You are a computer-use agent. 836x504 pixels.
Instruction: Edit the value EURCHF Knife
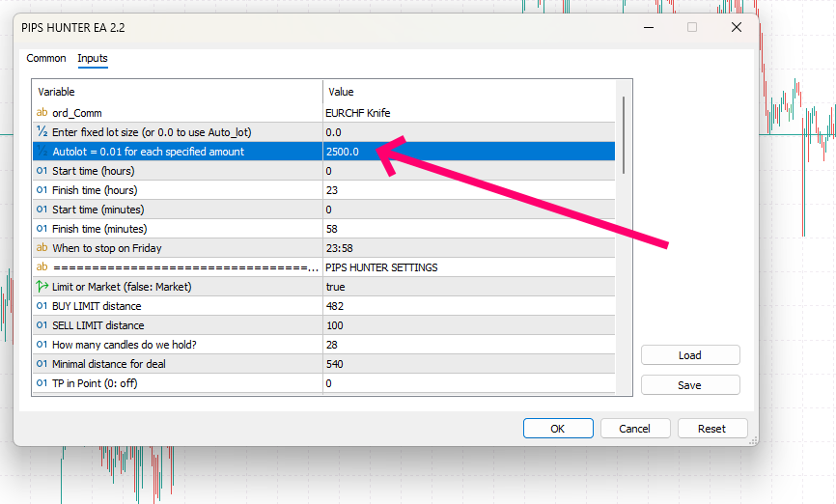[358, 113]
